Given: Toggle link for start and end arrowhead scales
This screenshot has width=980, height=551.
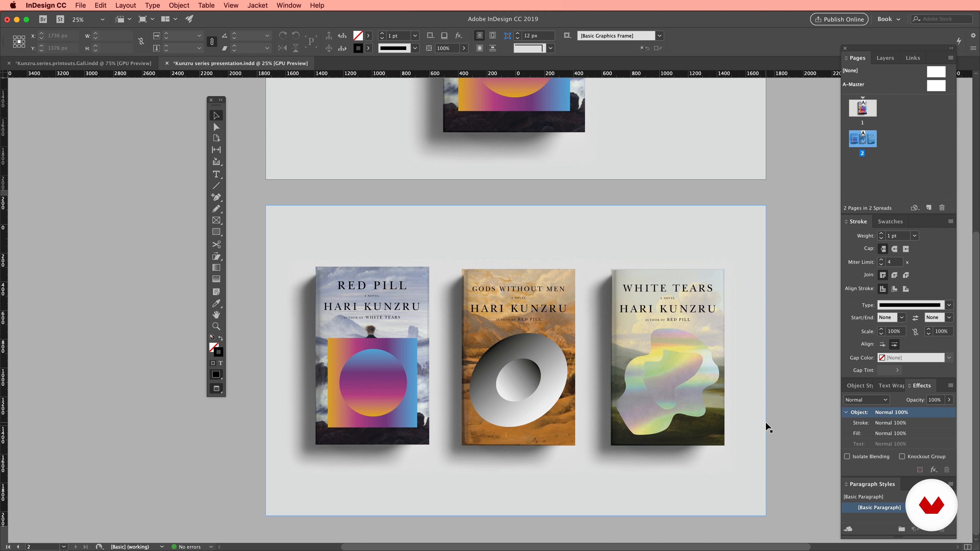Looking at the screenshot, I should 915,332.
